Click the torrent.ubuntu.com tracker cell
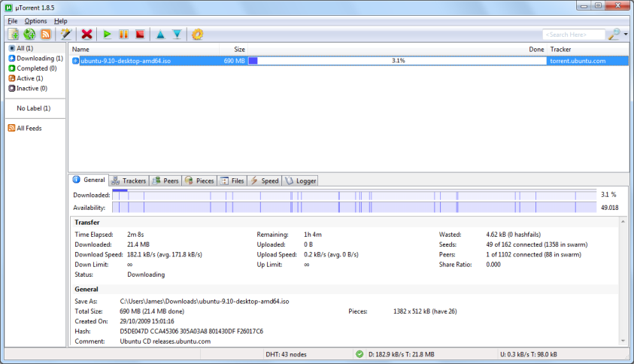 578,61
